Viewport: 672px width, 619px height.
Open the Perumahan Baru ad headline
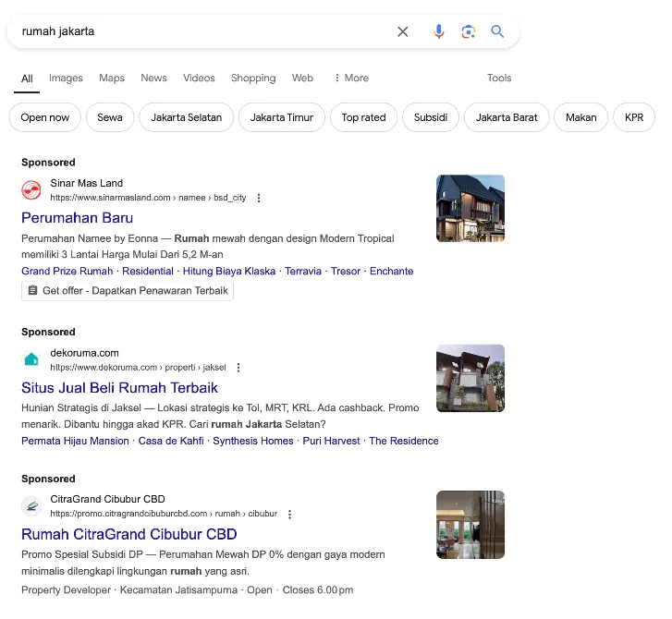[77, 218]
